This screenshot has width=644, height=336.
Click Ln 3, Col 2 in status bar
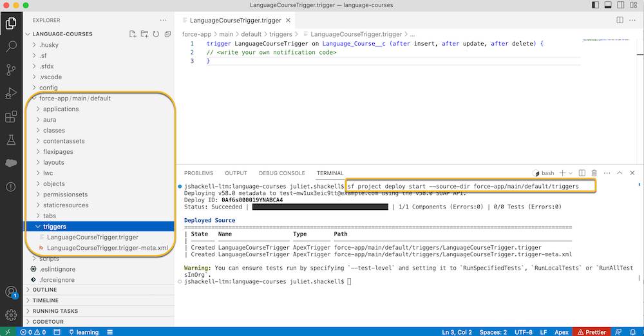pyautogui.click(x=457, y=332)
